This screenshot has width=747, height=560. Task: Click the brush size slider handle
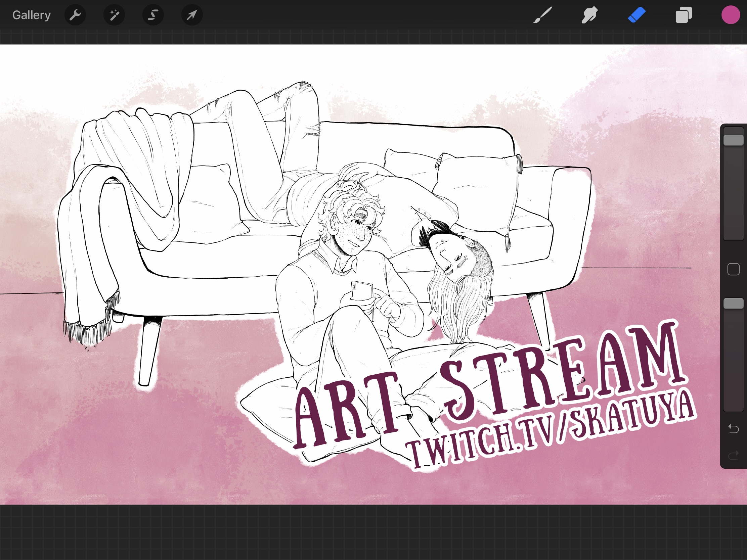pyautogui.click(x=734, y=140)
